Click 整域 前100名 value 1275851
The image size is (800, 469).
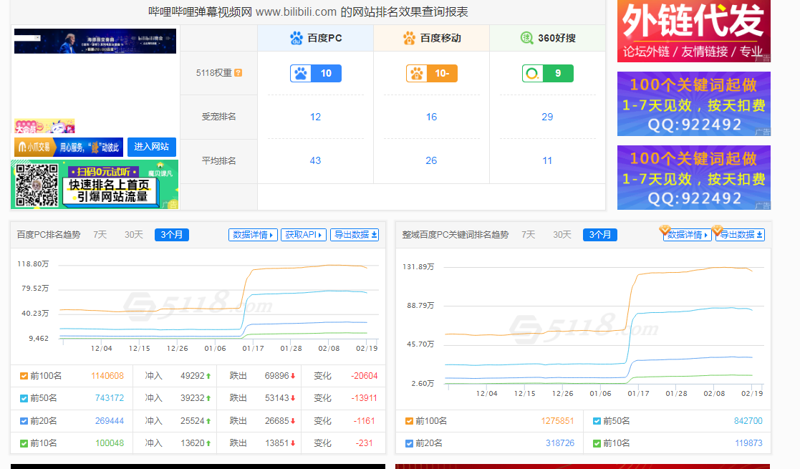(x=557, y=421)
